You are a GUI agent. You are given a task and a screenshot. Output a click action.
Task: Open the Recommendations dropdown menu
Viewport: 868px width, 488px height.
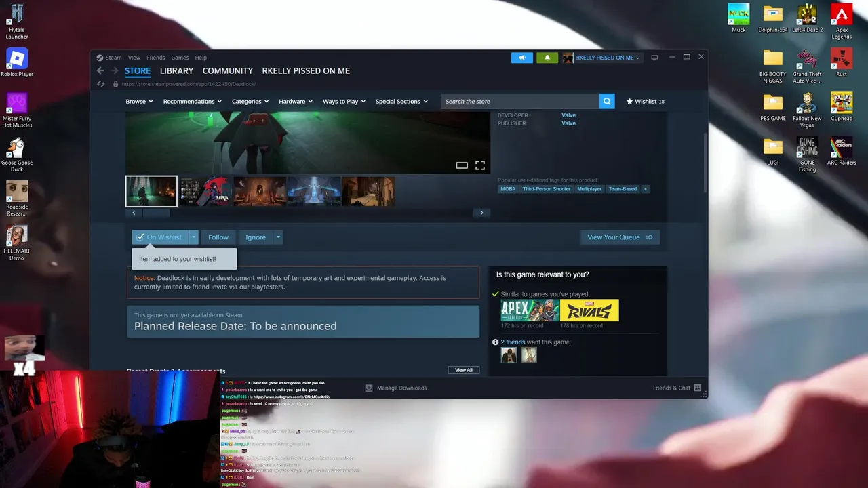(193, 101)
